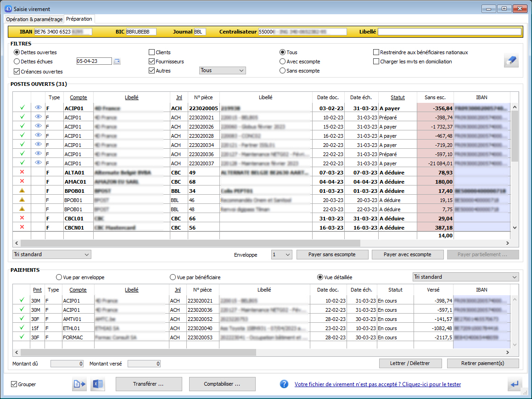Click the Excel export icon
The width and height of the screenshot is (532, 399).
click(x=97, y=384)
